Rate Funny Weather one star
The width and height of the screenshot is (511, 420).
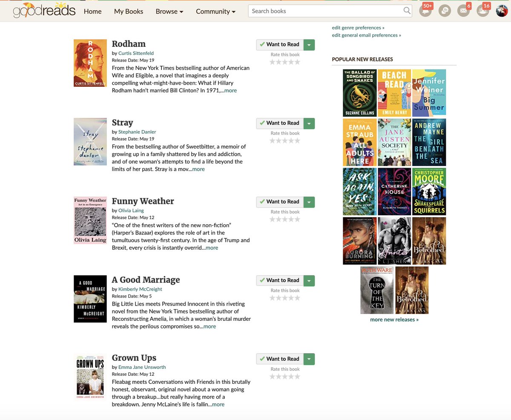point(273,220)
